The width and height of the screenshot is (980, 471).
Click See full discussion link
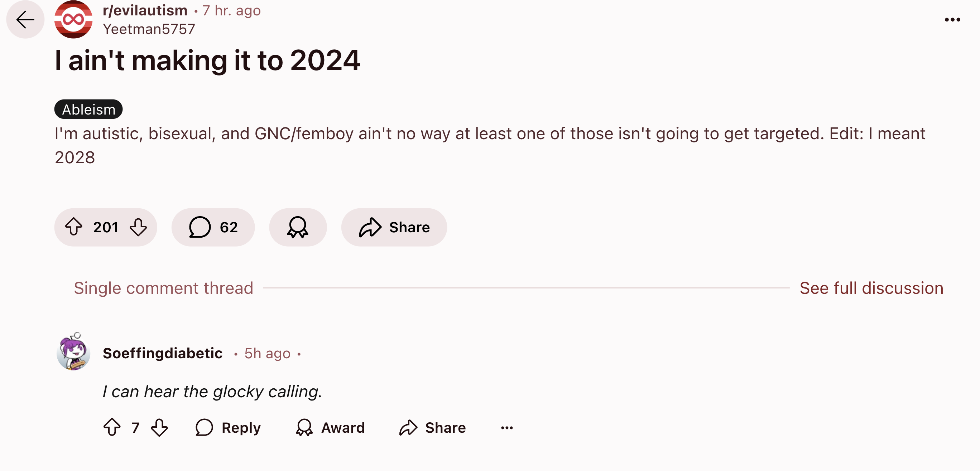coord(871,288)
